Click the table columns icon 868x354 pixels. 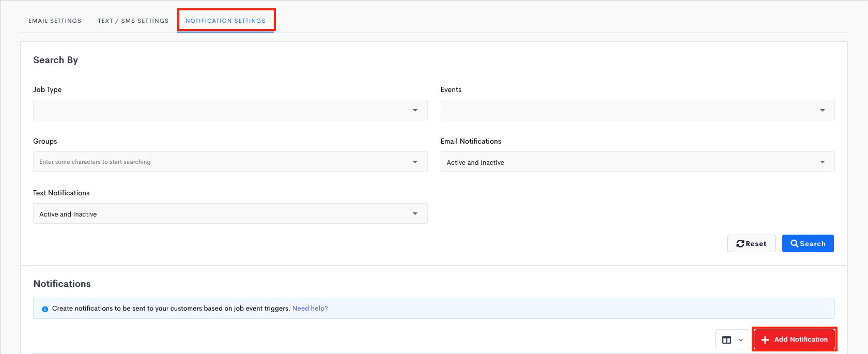click(x=726, y=340)
